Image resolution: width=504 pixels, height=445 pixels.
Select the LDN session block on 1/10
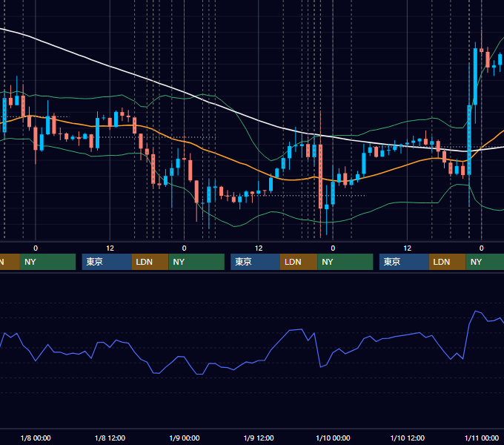[x=448, y=262]
